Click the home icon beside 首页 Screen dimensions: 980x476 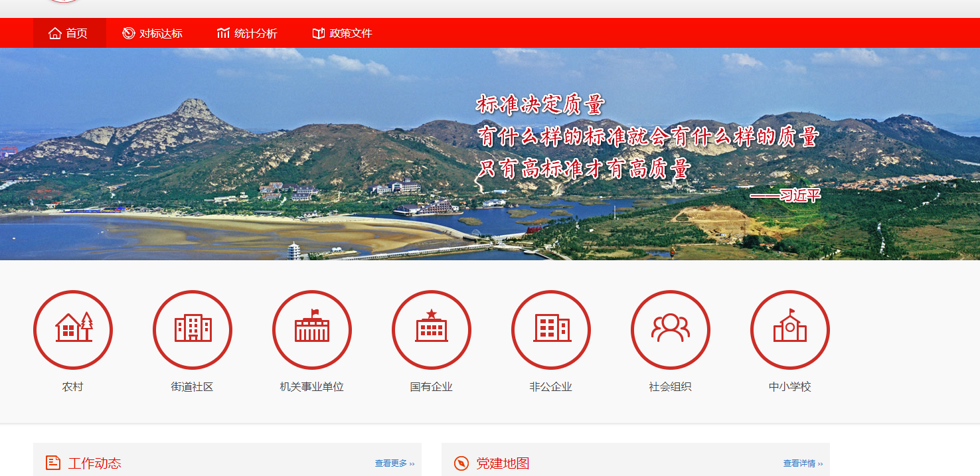click(55, 33)
